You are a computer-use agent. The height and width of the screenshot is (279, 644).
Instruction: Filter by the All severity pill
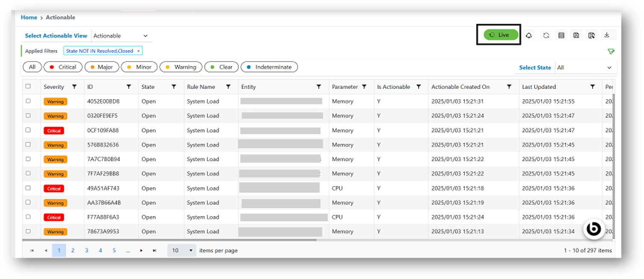point(32,67)
